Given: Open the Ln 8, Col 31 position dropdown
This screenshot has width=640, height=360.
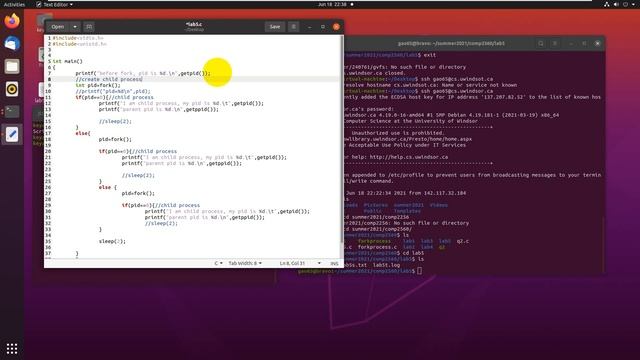Looking at the screenshot, I should click(x=300, y=263).
